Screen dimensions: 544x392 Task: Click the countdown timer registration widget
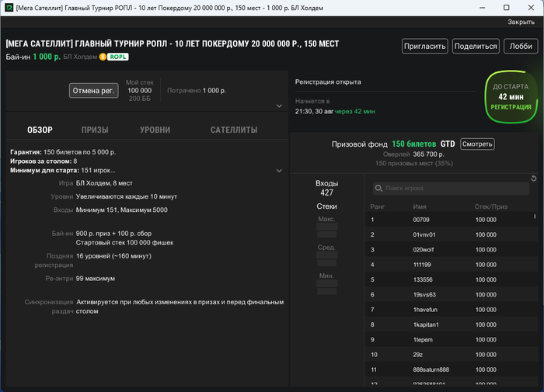[511, 97]
